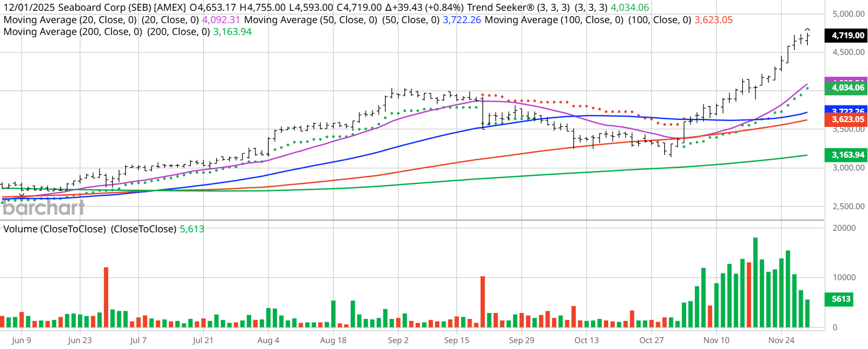Click the 50-day moving average value 3,722.26
868x349 pixels.
click(462, 20)
